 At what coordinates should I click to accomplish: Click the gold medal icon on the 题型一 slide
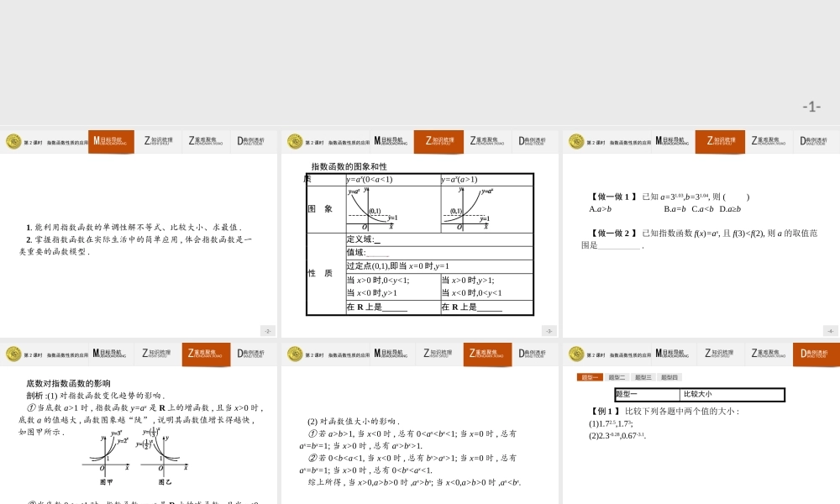click(x=576, y=354)
